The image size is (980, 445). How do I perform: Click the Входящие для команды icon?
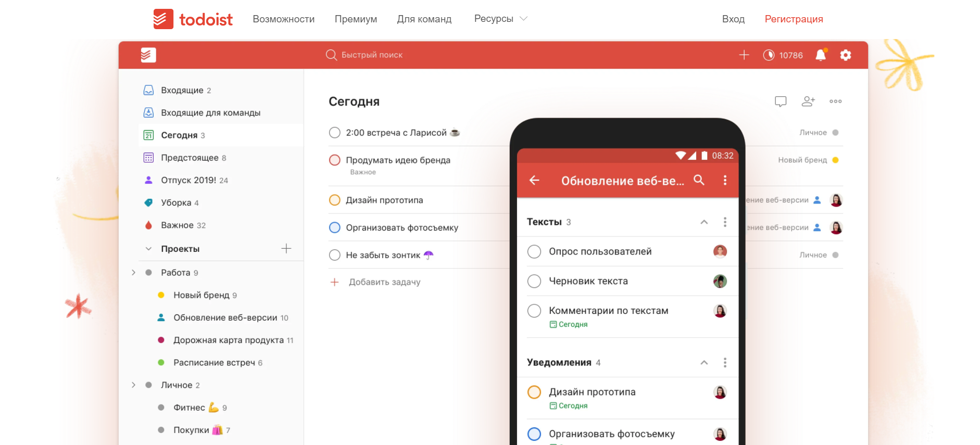[148, 112]
